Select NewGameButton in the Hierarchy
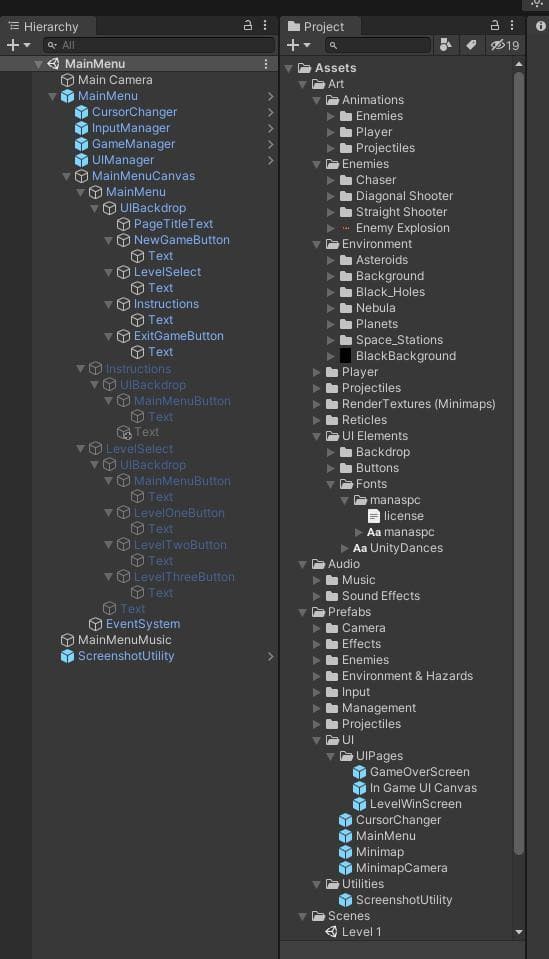Image resolution: width=549 pixels, height=959 pixels. coord(182,240)
